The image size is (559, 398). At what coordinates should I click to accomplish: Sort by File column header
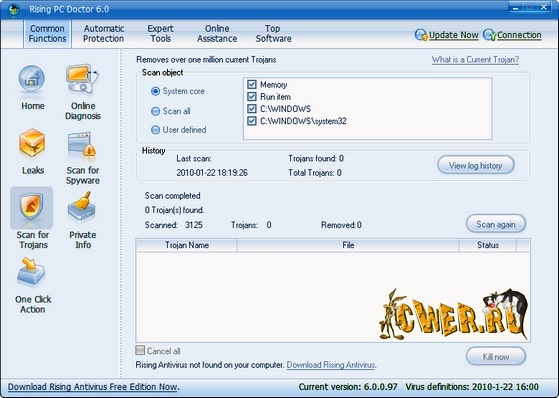click(x=348, y=245)
